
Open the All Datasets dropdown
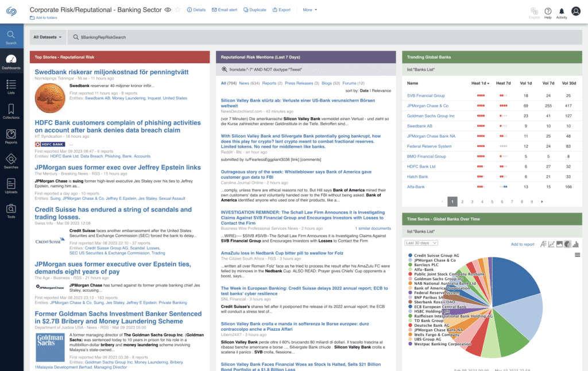pyautogui.click(x=48, y=37)
